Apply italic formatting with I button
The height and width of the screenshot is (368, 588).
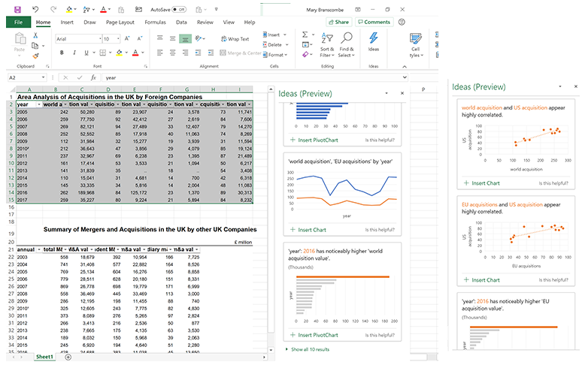[74, 53]
